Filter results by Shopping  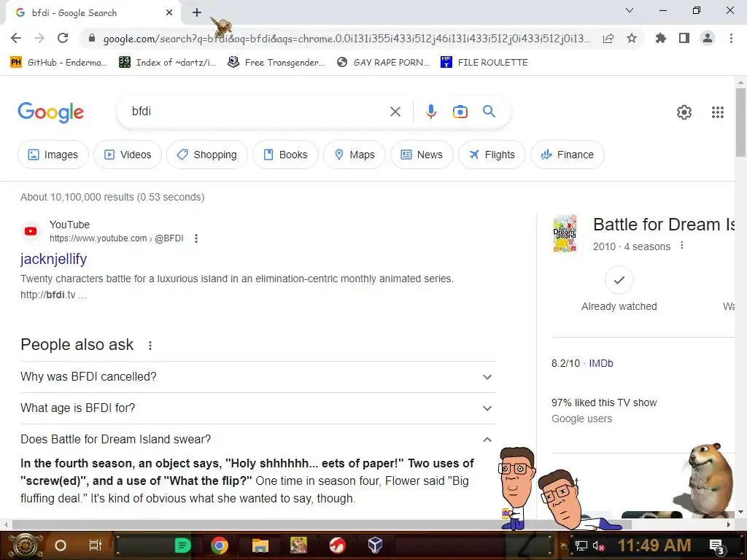pos(206,155)
